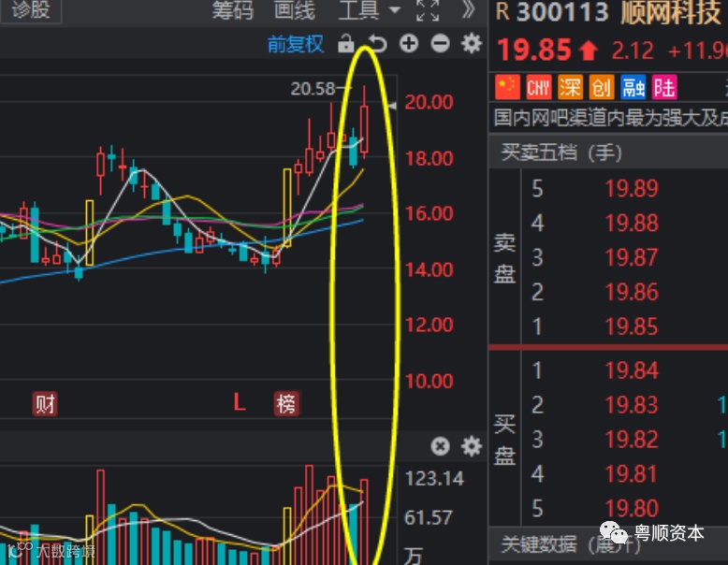Open main chart settings gear

click(472, 44)
